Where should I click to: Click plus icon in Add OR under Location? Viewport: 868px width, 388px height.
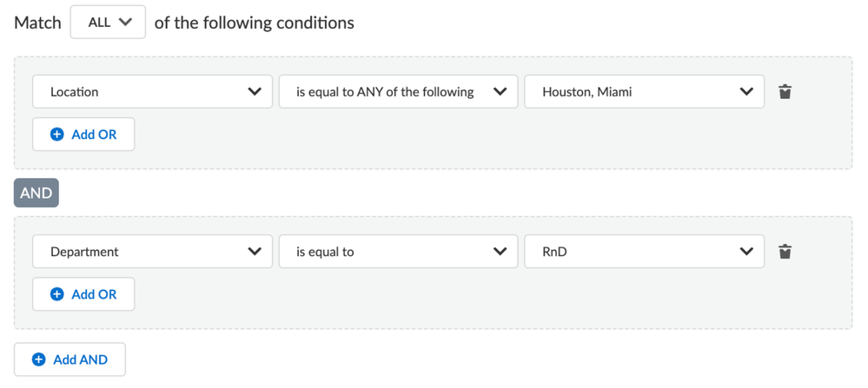57,135
